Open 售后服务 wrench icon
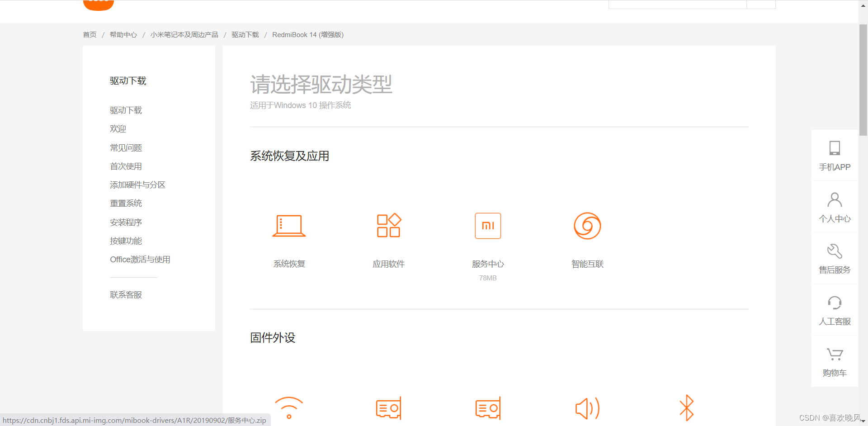868x426 pixels. tap(835, 251)
